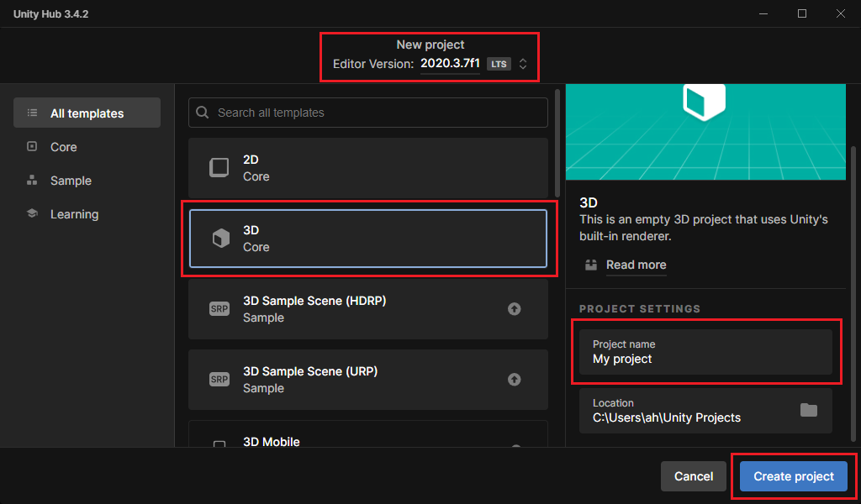Click the Sample category icon
The image size is (861, 504).
(33, 180)
